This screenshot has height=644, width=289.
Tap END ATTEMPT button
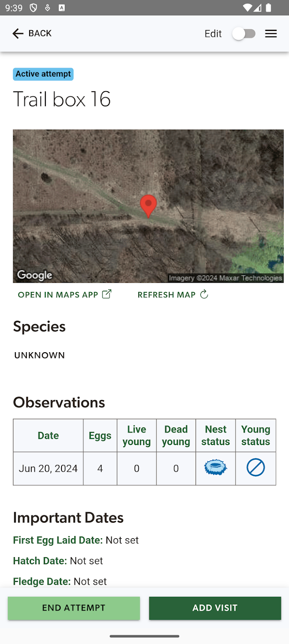pos(74,608)
